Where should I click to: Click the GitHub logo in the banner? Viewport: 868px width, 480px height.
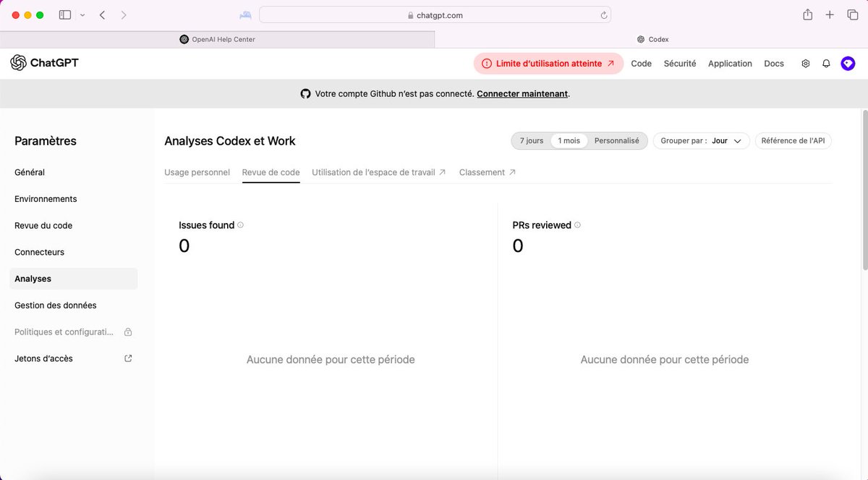[x=305, y=93]
